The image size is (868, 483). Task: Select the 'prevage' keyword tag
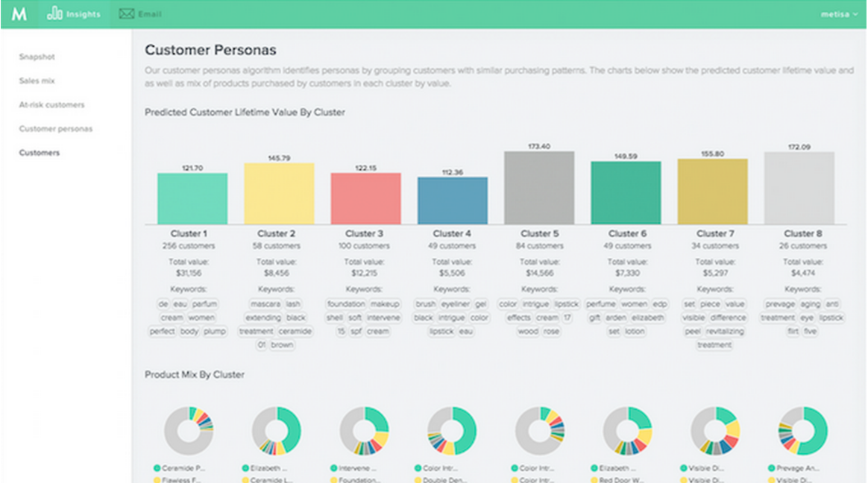[781, 304]
